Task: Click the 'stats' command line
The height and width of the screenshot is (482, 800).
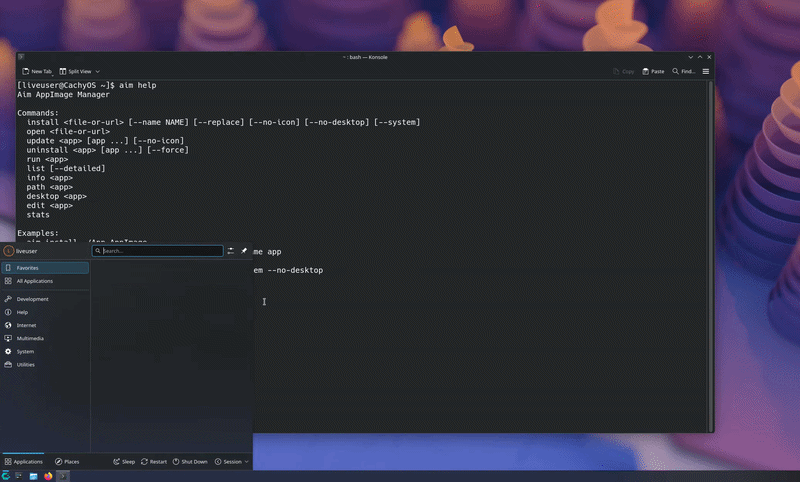Action: (x=38, y=215)
